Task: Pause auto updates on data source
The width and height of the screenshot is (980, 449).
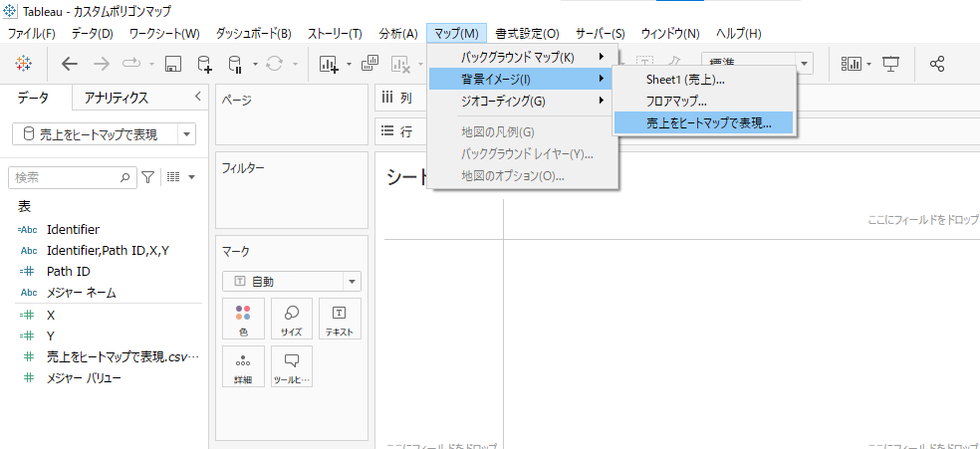Action: point(234,64)
